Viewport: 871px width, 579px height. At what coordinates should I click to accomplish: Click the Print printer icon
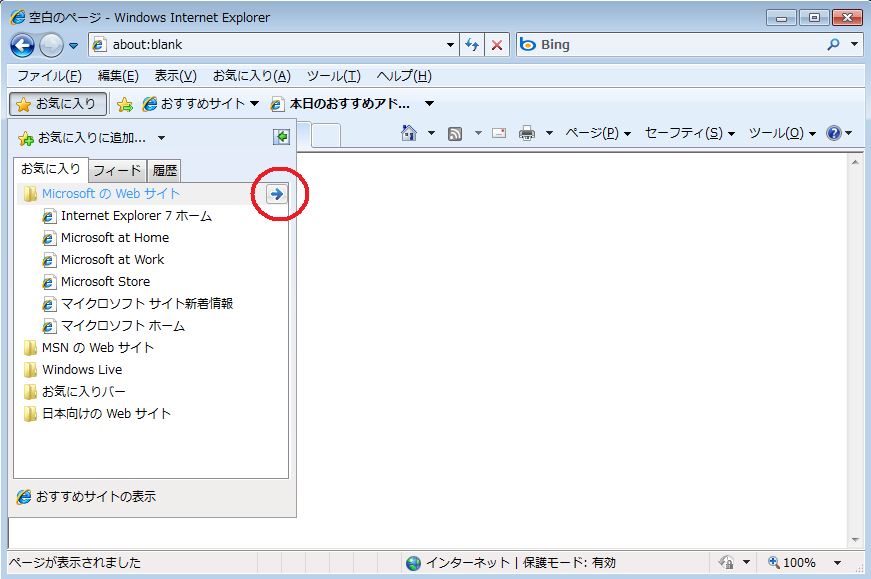click(x=527, y=133)
